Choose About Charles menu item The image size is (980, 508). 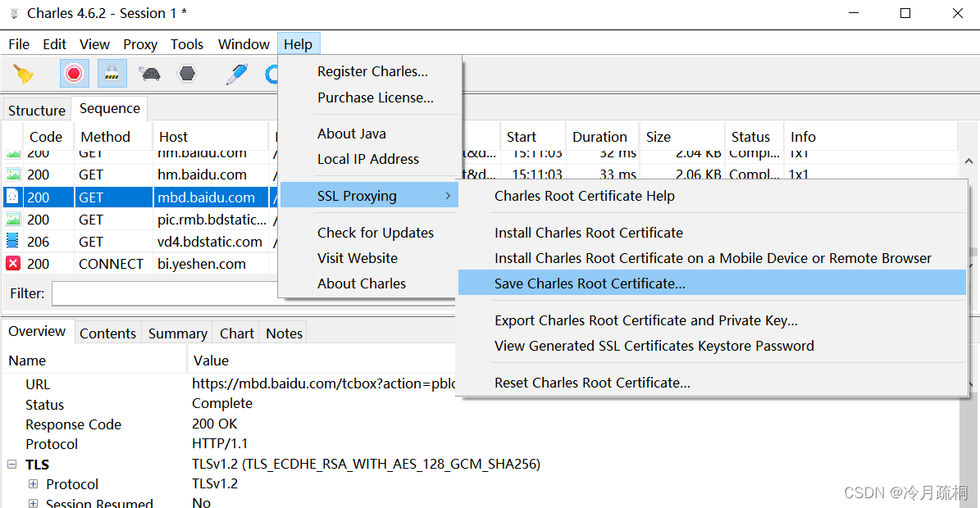coord(362,284)
